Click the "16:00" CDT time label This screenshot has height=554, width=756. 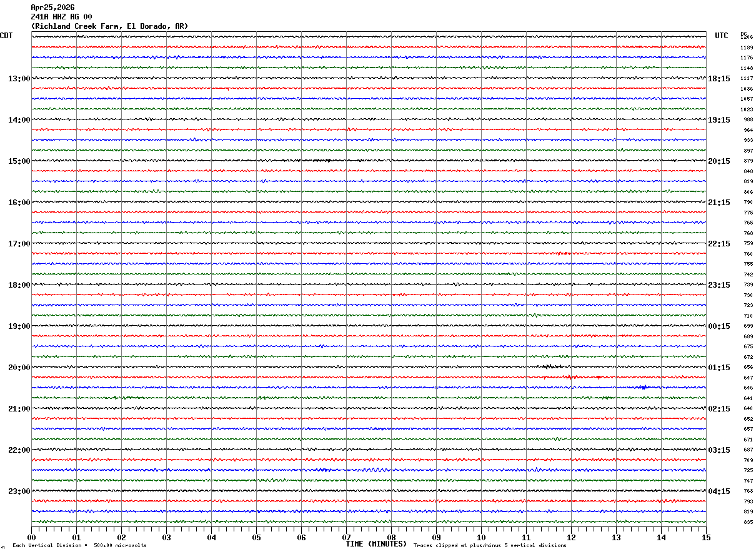[x=19, y=203]
